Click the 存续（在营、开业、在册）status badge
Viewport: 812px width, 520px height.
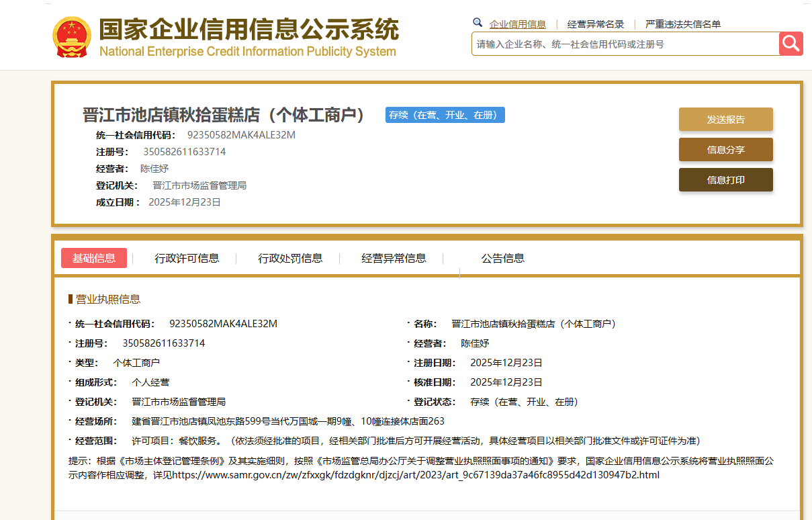coord(445,115)
